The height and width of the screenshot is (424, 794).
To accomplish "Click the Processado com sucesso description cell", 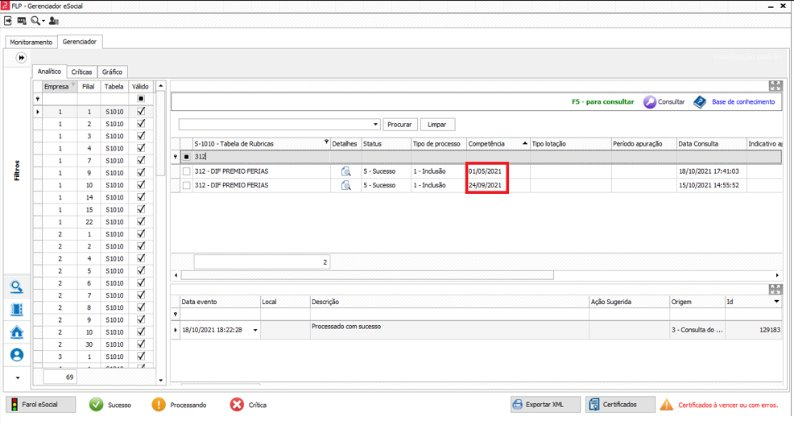I will [449, 330].
